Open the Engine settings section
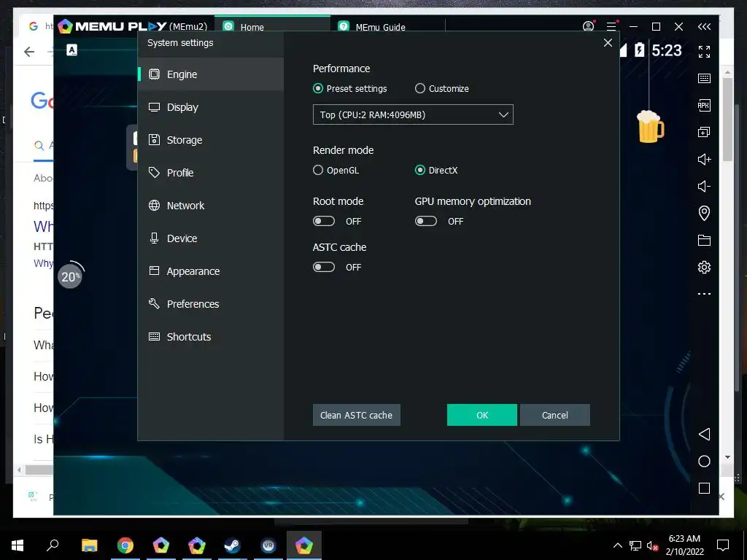The height and width of the screenshot is (560, 747). coord(211,74)
